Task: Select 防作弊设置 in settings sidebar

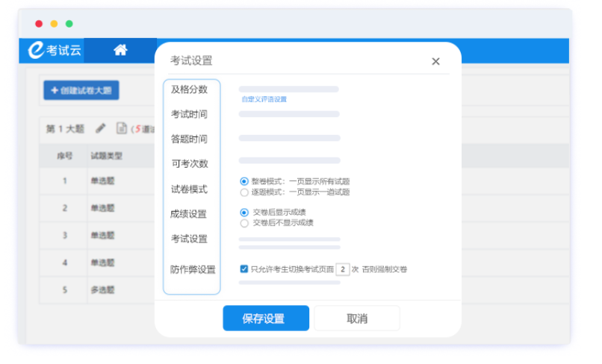Action: pyautogui.click(x=192, y=269)
